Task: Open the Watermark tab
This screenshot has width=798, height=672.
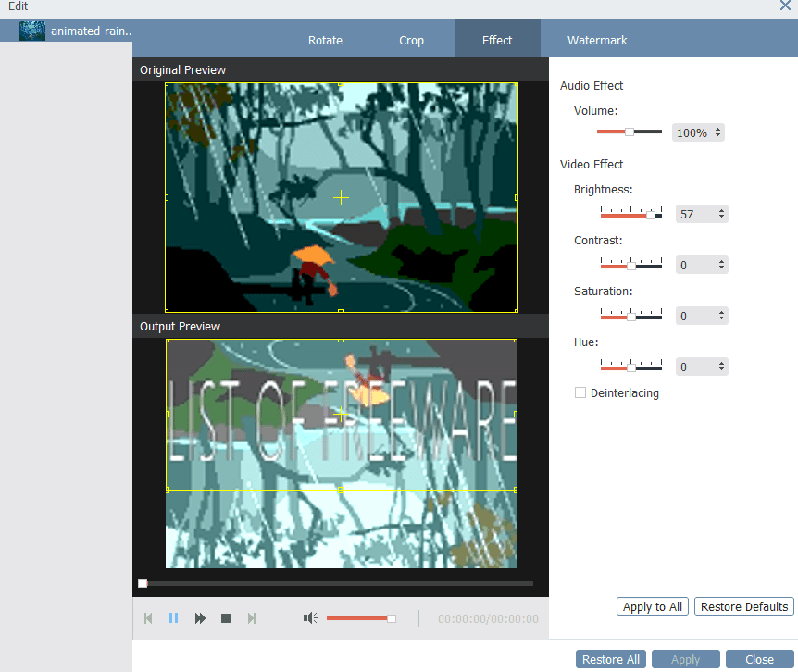Action: [x=597, y=40]
